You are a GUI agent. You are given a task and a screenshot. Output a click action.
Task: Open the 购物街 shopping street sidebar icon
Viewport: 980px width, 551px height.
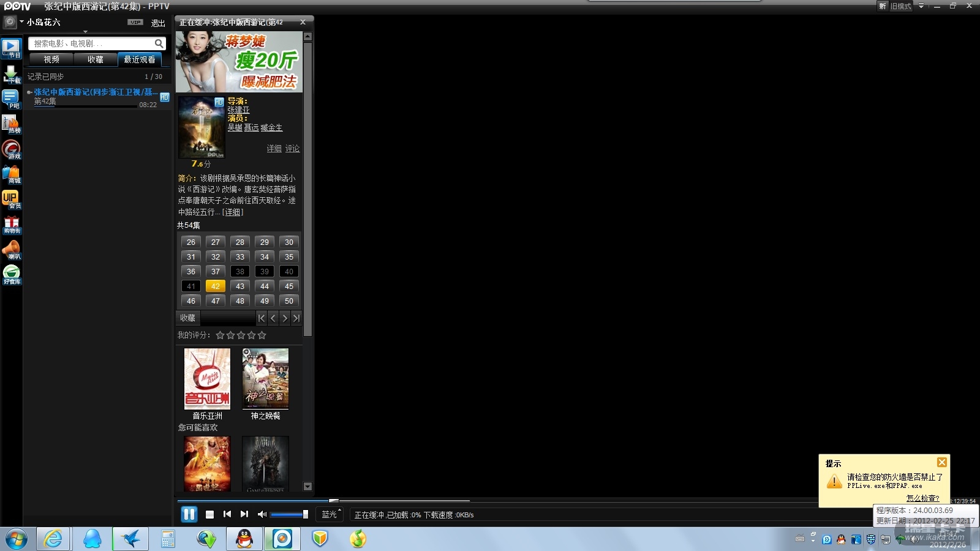[11, 225]
